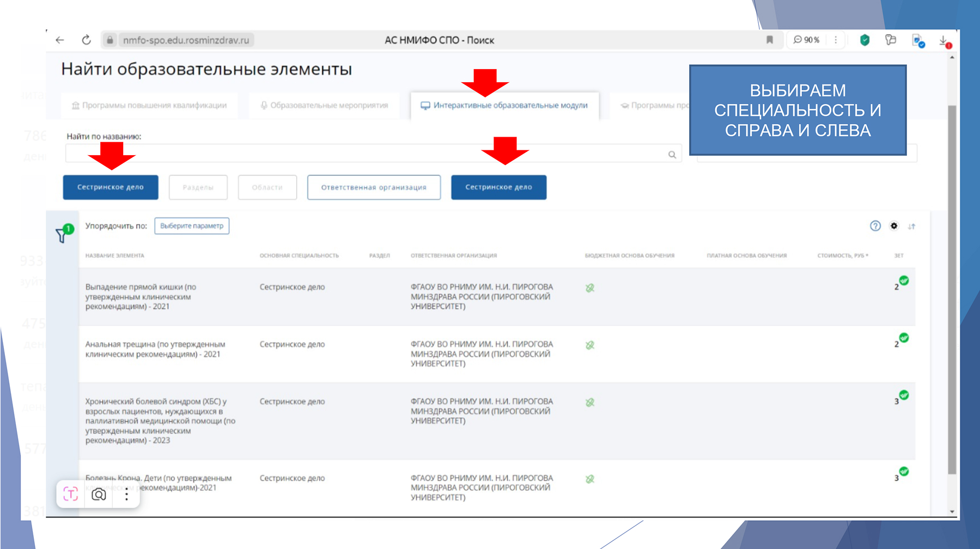The height and width of the screenshot is (549, 980).
Task: Click the padlock icon in the address bar
Action: pos(110,40)
